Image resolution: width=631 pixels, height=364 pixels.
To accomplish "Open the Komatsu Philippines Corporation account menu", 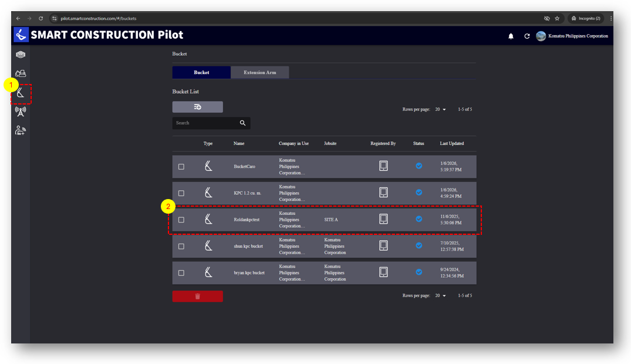I will click(572, 36).
